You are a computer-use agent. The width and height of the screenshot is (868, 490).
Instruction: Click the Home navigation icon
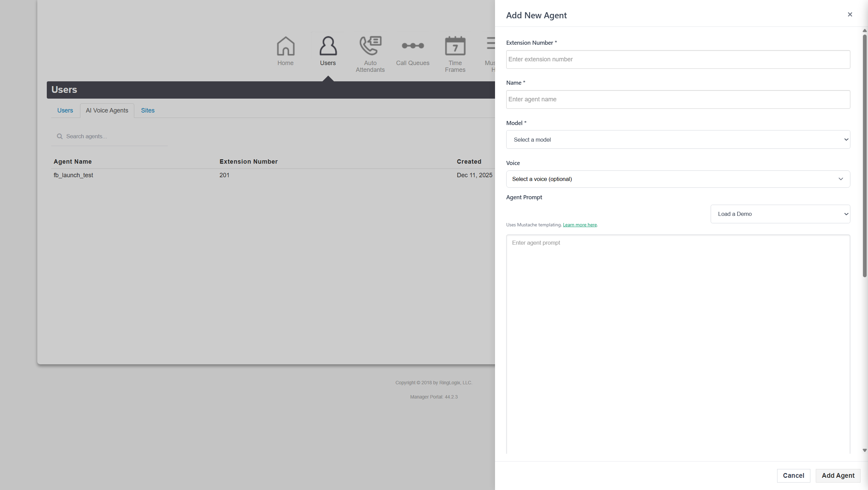(285, 46)
